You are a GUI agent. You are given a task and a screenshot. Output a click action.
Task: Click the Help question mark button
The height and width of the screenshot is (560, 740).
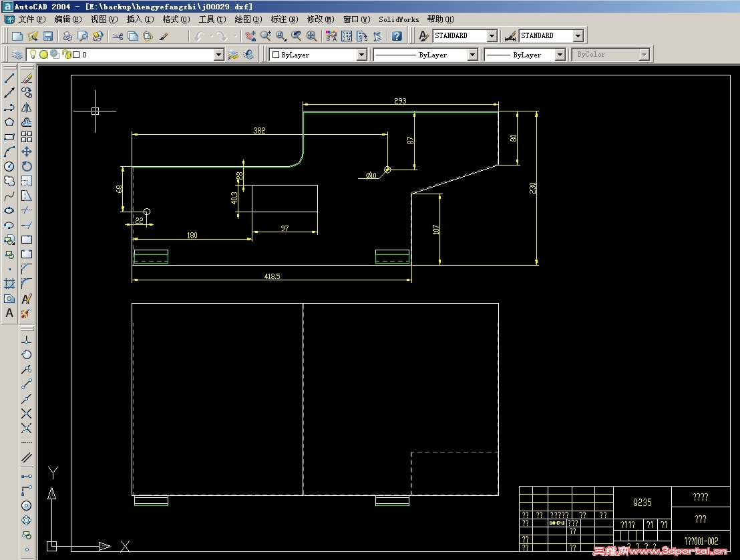pos(397,35)
